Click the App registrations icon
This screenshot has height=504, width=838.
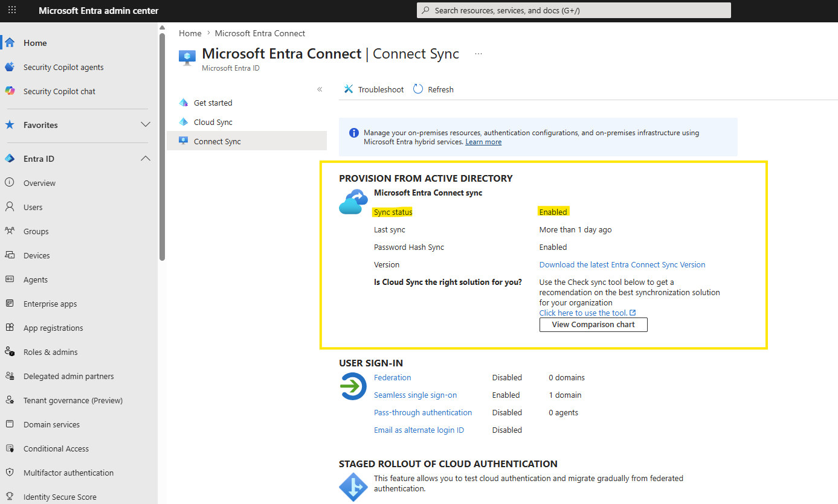coord(10,328)
